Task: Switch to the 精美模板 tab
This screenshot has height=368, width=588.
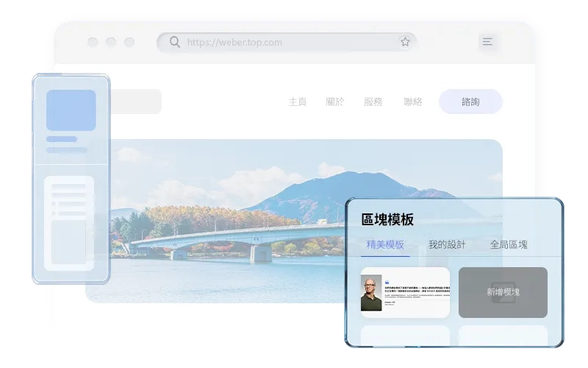Action: click(385, 244)
